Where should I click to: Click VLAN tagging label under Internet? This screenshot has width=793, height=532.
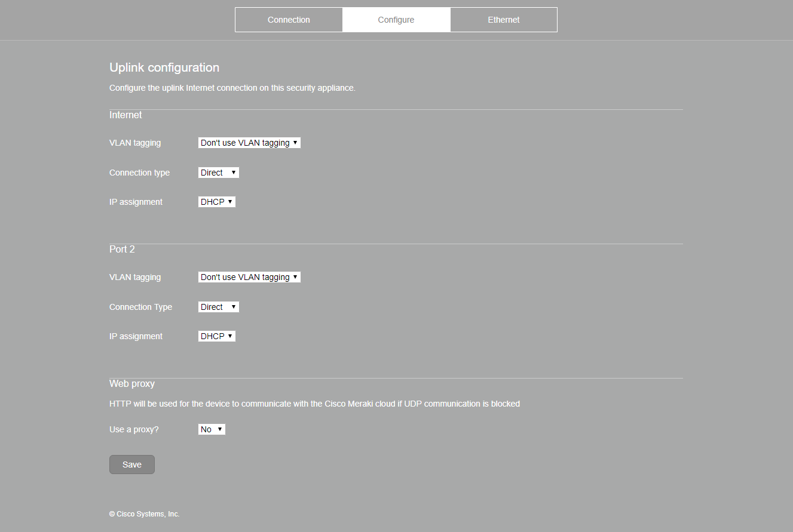pyautogui.click(x=135, y=143)
